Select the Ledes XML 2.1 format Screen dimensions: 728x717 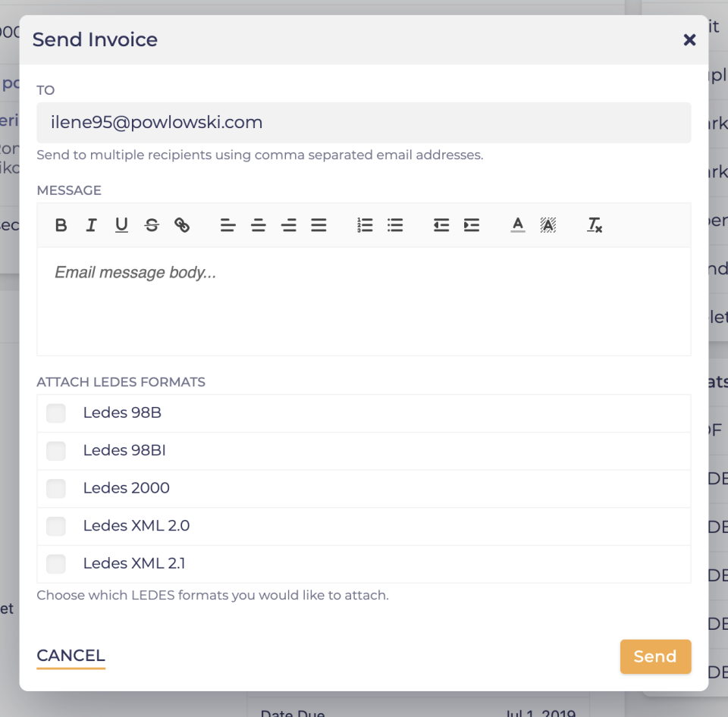(55, 564)
